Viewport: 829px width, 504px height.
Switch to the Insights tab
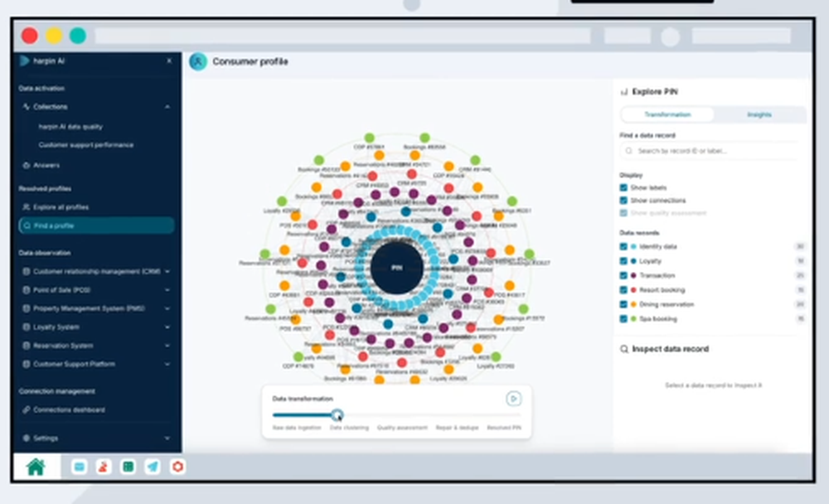(x=759, y=114)
